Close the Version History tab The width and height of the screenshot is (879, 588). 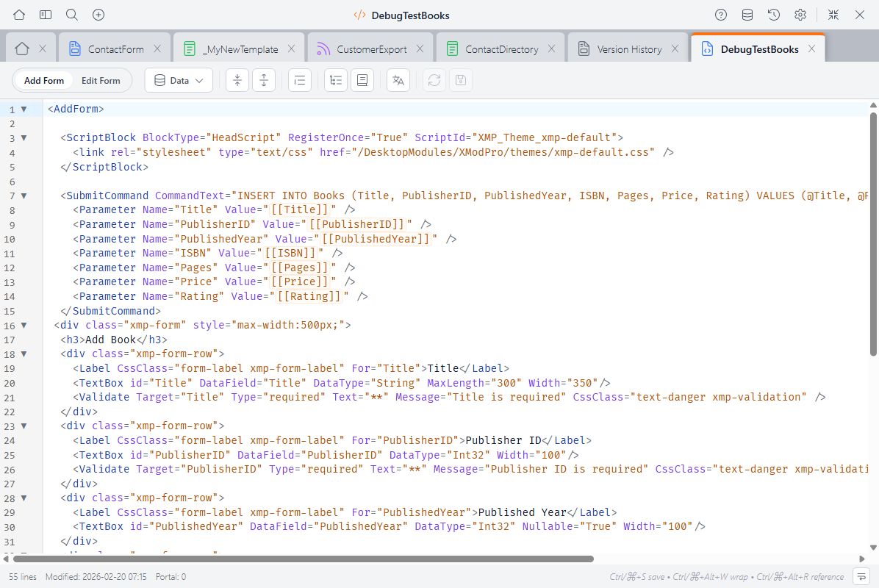(675, 49)
